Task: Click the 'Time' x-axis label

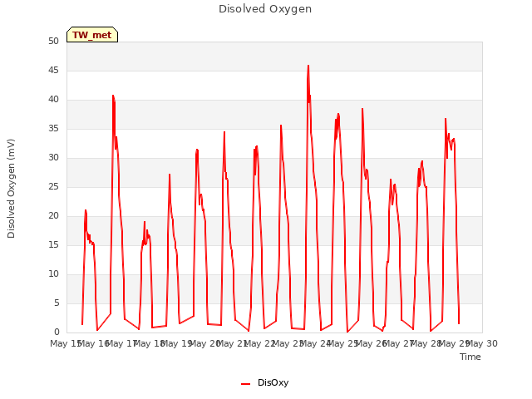Action: point(470,357)
